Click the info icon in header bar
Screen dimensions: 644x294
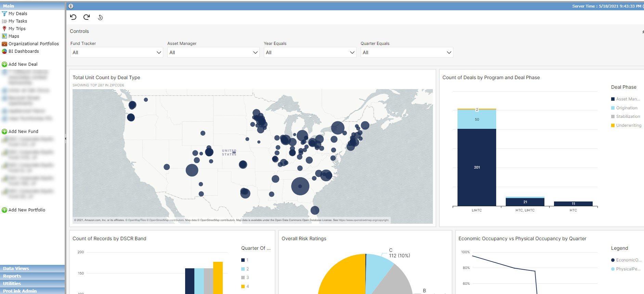pos(71,6)
